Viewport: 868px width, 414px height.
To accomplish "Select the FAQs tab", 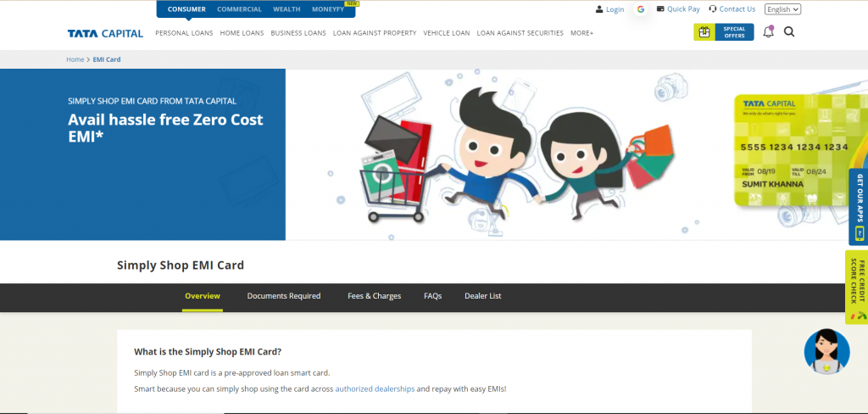I will coord(433,296).
